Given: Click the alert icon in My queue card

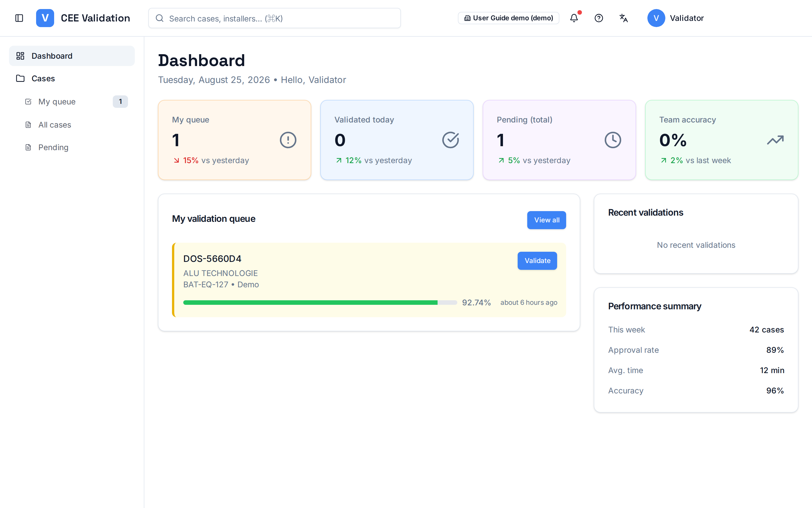Looking at the screenshot, I should pyautogui.click(x=288, y=140).
